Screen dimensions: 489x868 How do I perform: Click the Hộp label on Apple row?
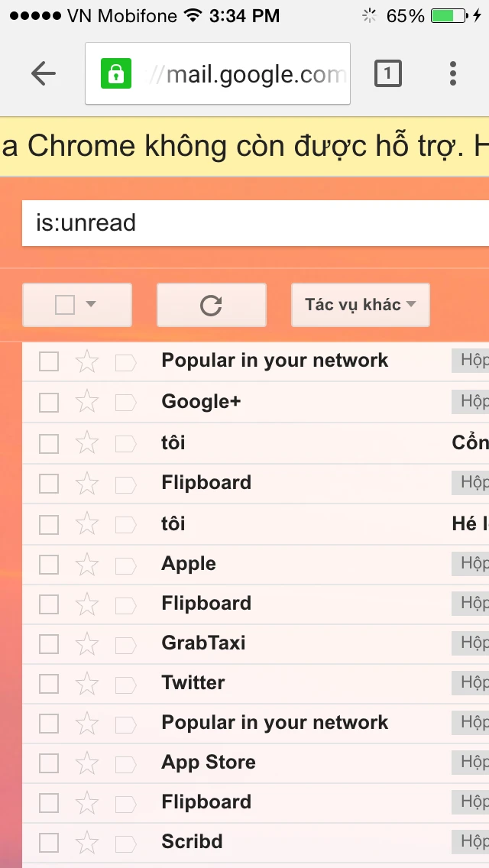(x=470, y=564)
